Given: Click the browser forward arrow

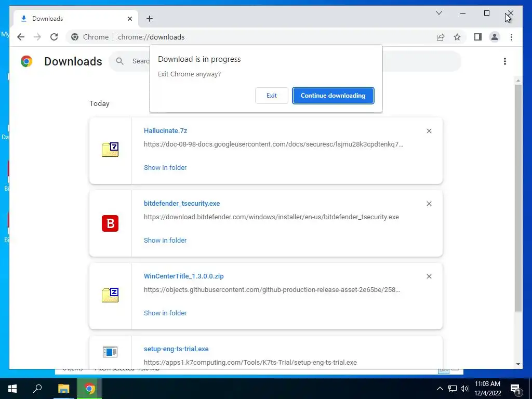Looking at the screenshot, I should (x=37, y=37).
